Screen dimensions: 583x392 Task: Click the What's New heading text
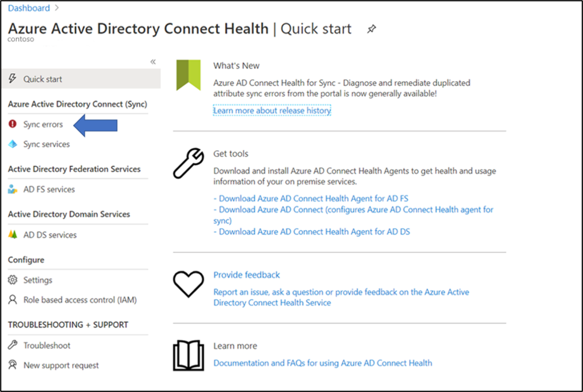(x=236, y=66)
